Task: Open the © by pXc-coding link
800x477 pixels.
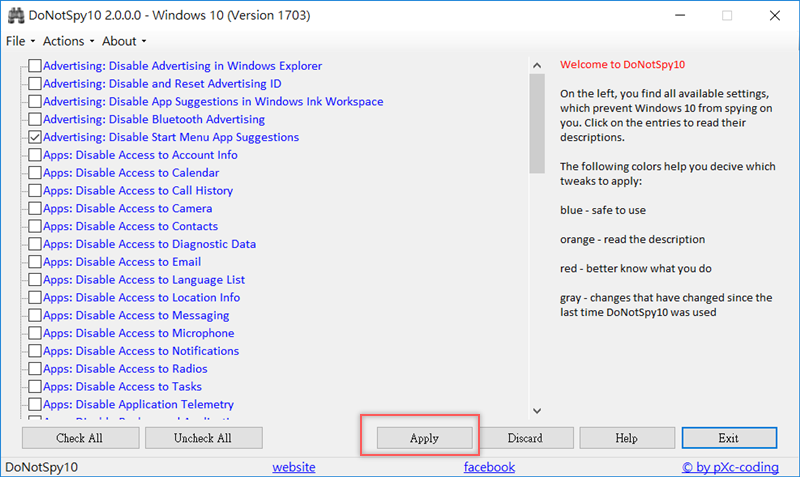Action: [x=730, y=467]
